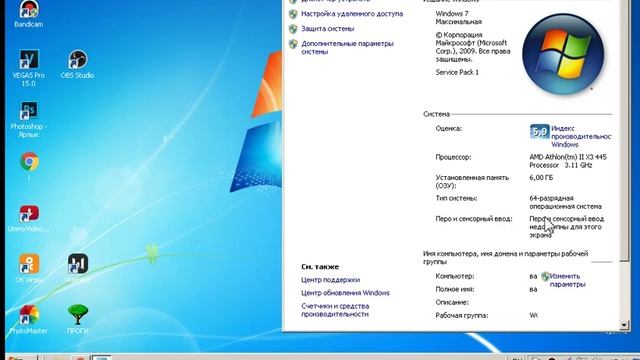Click the Установленная память (ОЗУ): label
The width and height of the screenshot is (640, 360).
472,182
